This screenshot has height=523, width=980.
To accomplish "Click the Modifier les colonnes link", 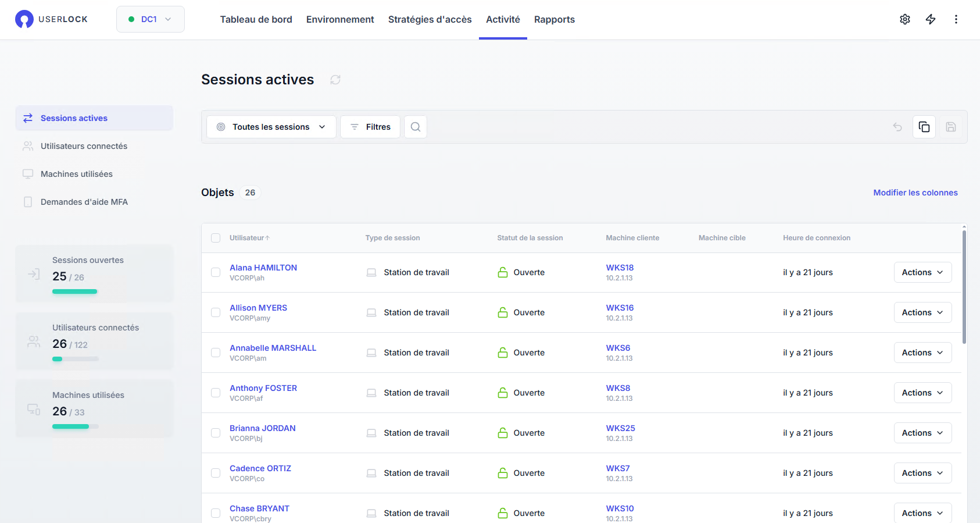I will (x=915, y=193).
